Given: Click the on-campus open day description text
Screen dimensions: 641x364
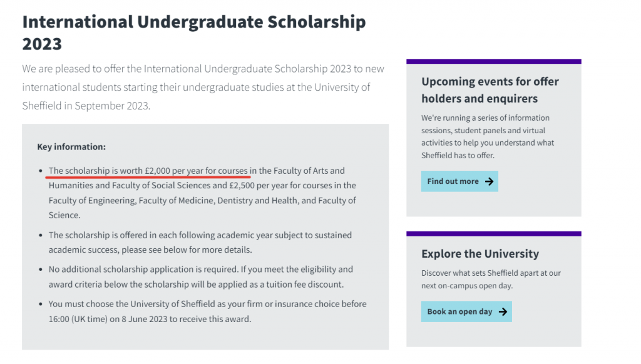Looking at the screenshot, I should pyautogui.click(x=491, y=279).
